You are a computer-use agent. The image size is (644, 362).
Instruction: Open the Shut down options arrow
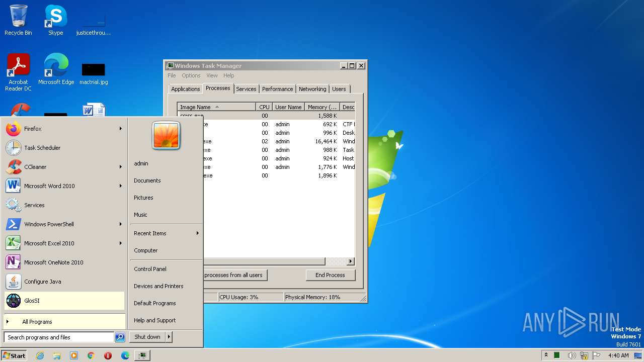point(169,337)
